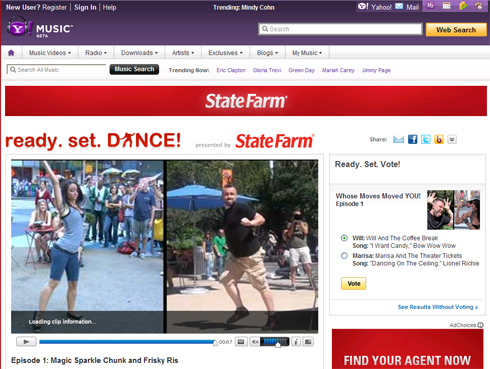This screenshot has width=490, height=369.
Task: Open Yahoo! Mail icon in top bar
Action: click(x=399, y=6)
